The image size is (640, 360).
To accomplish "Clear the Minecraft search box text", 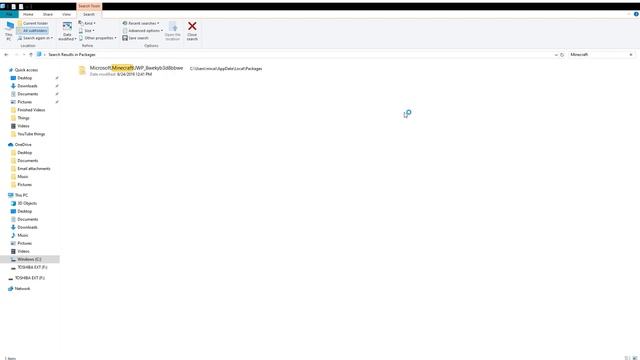I will (631, 55).
